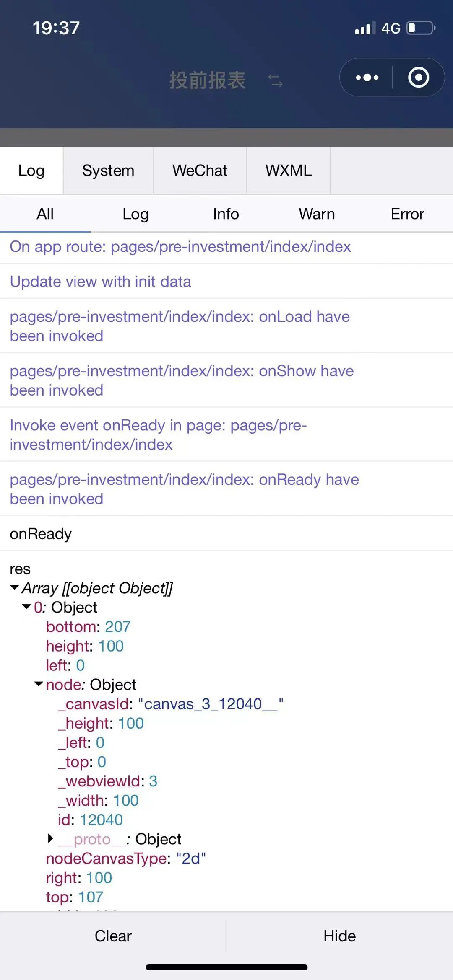Tap the onReady log entry
The image size is (453, 980).
click(x=226, y=534)
